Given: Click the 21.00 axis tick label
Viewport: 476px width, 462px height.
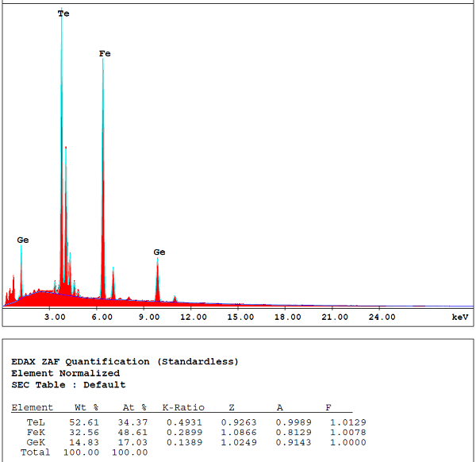Looking at the screenshot, I should tap(335, 317).
